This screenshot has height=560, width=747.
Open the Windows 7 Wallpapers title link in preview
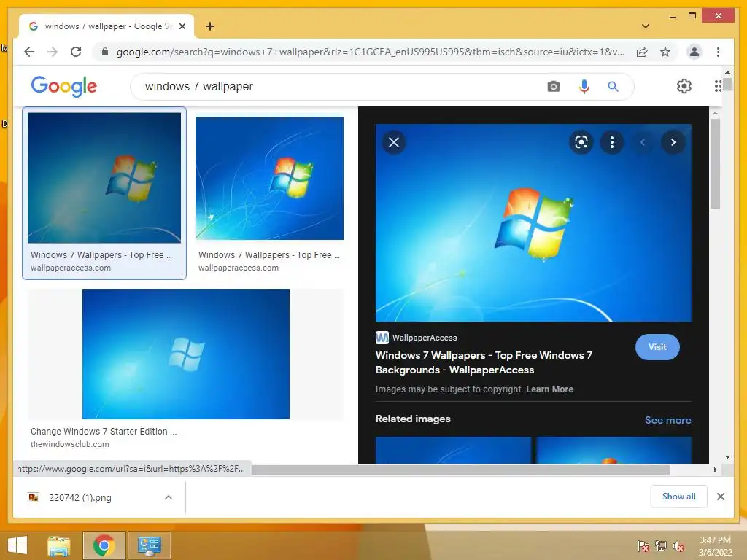point(484,362)
